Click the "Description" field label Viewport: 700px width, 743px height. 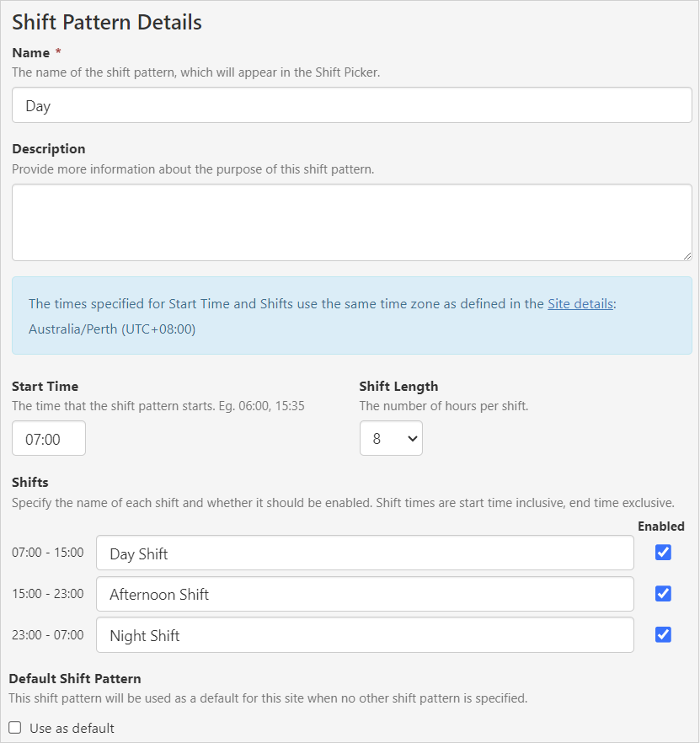49,149
